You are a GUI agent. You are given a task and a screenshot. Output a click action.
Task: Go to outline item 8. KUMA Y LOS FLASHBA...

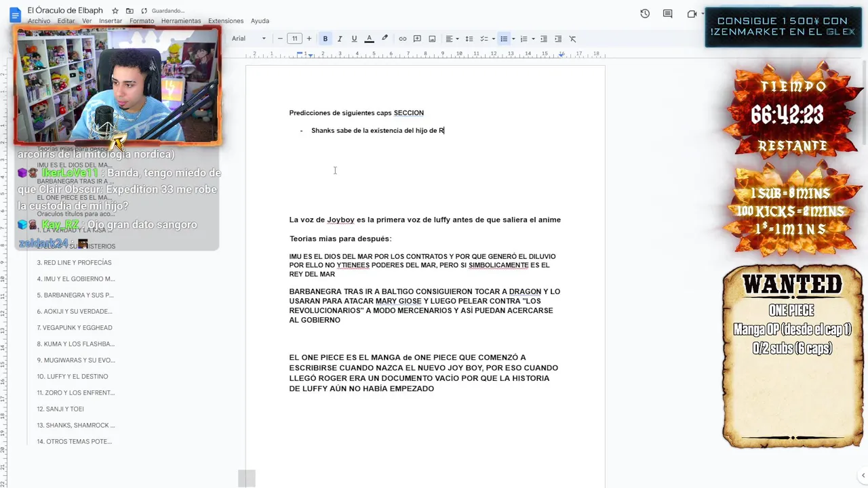tap(76, 344)
